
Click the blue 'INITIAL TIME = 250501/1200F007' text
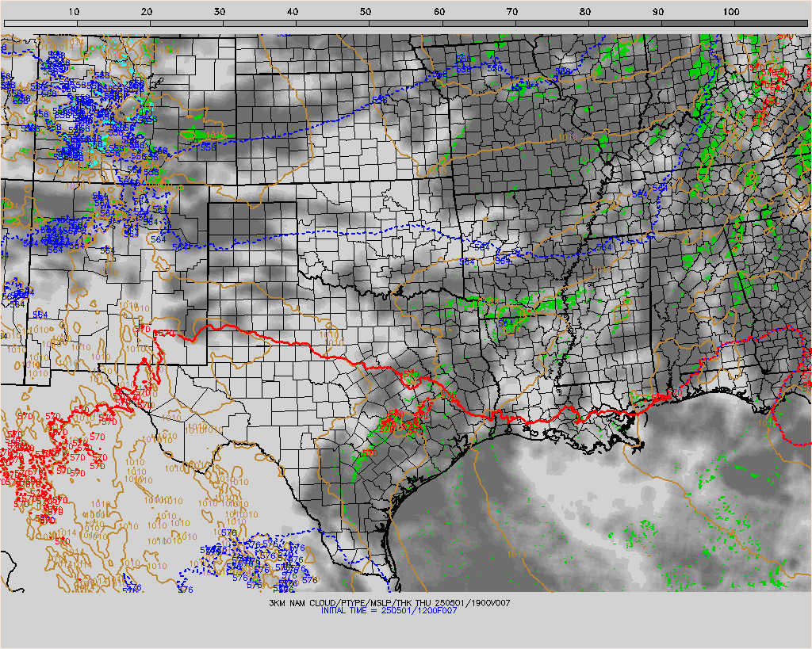tap(389, 611)
